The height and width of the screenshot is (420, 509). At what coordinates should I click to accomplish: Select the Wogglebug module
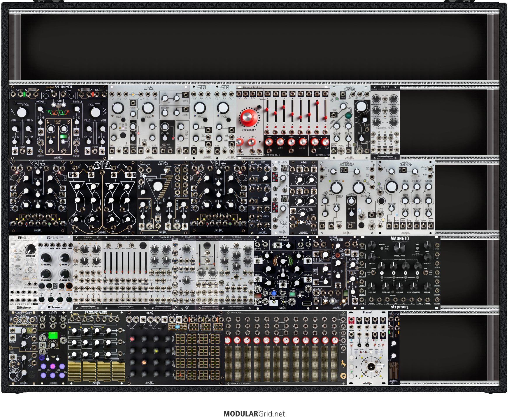tap(24, 348)
